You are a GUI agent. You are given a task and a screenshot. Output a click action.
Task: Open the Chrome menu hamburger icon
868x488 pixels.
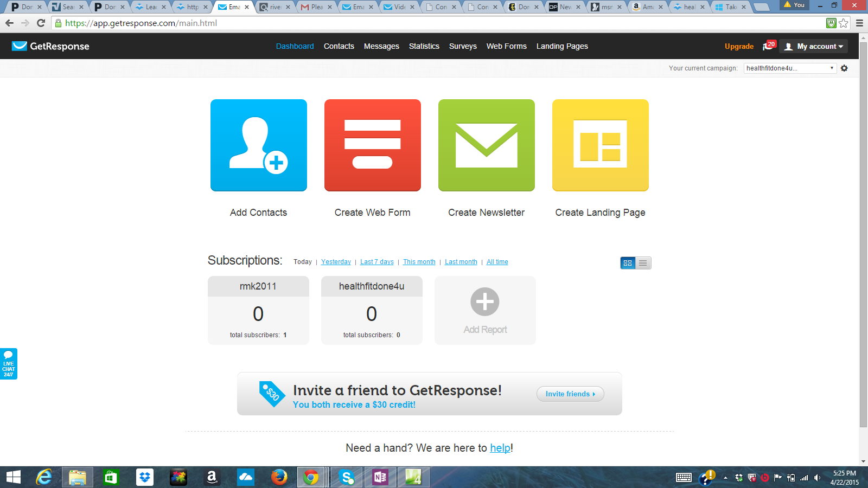coord(859,23)
